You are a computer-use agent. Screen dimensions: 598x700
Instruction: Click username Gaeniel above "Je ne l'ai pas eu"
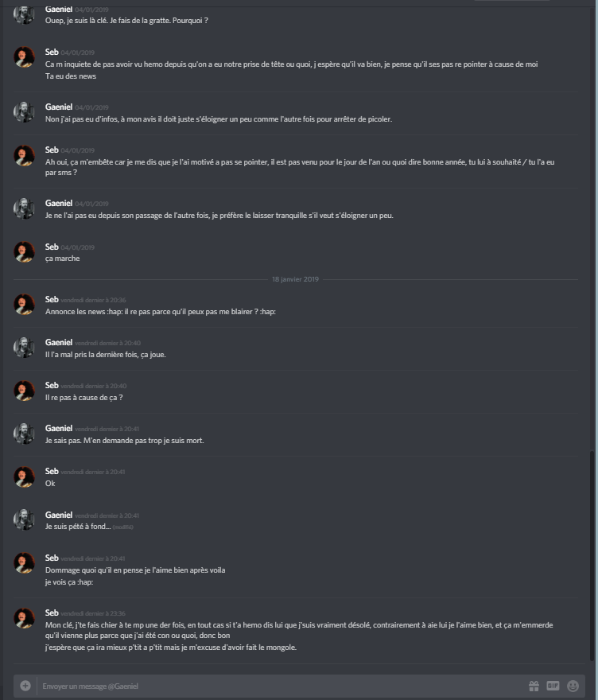click(59, 203)
